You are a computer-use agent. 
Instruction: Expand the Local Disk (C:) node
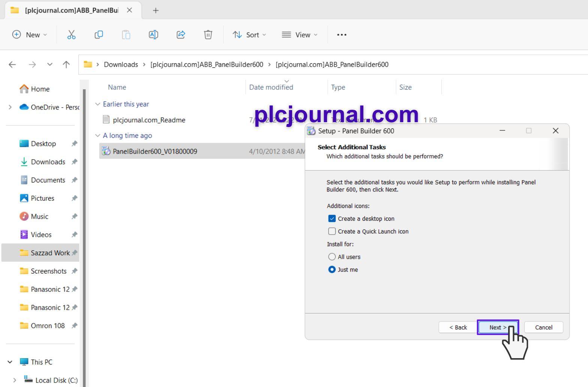click(x=15, y=380)
